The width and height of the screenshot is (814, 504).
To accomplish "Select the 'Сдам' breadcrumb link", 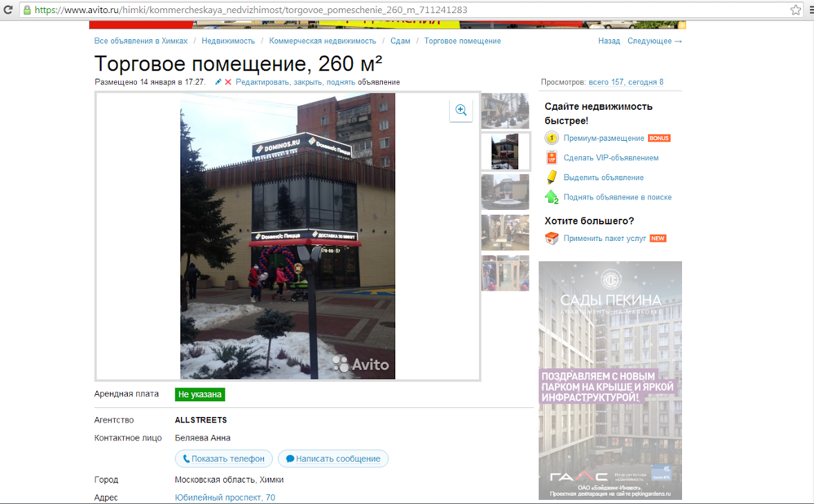I will [x=400, y=41].
